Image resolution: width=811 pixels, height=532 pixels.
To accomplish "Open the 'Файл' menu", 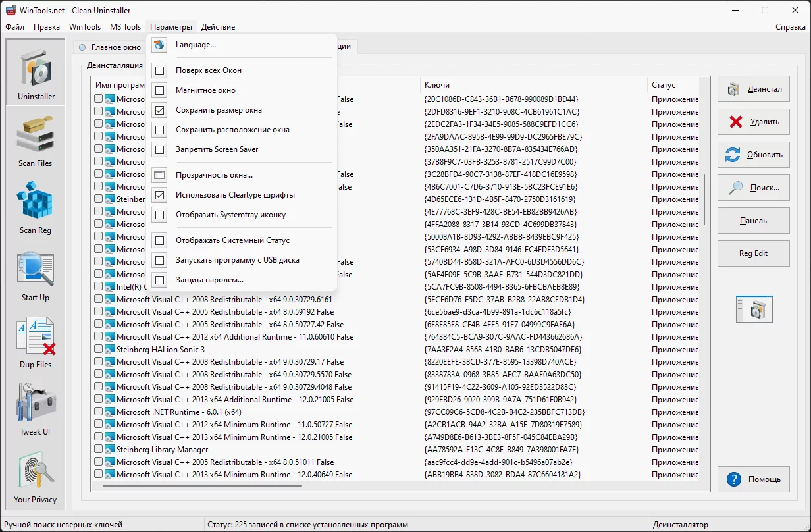I will tap(14, 27).
